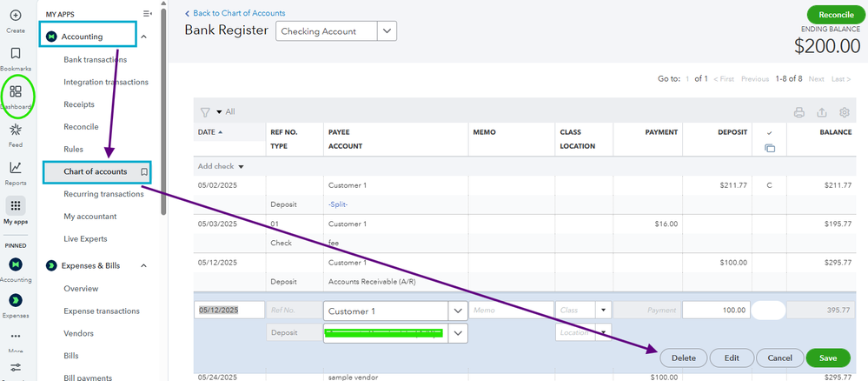868x381 pixels.
Task: Export the register list
Action: pyautogui.click(x=821, y=112)
